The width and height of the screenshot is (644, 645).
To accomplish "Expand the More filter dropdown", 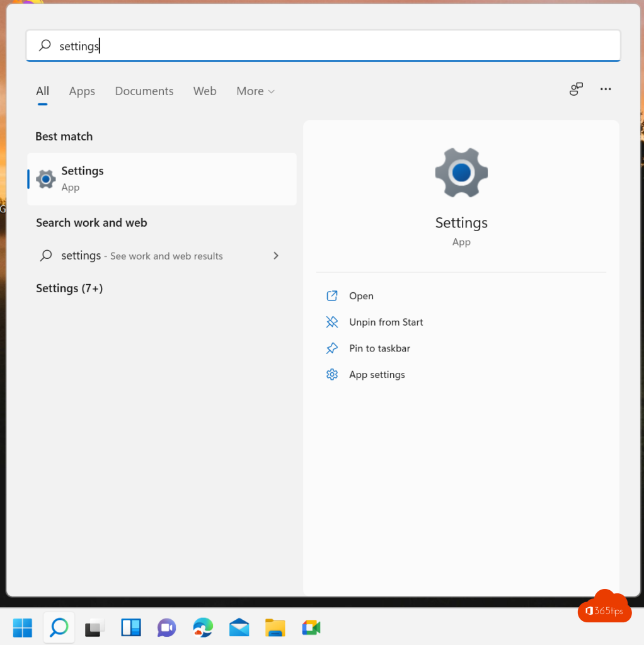I will (x=255, y=91).
